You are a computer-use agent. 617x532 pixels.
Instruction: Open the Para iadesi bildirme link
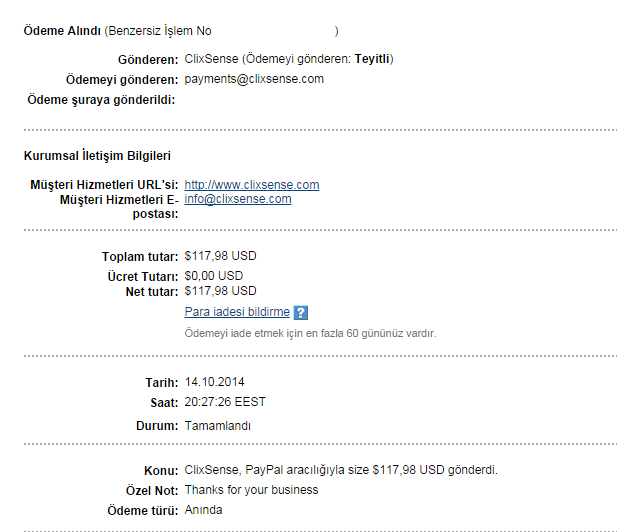pyautogui.click(x=237, y=312)
